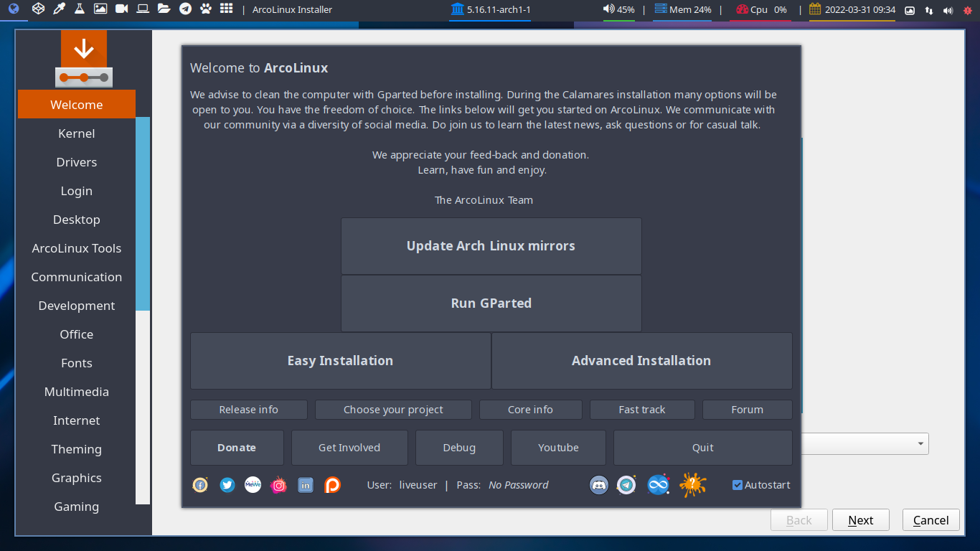Image resolution: width=980 pixels, height=551 pixels.
Task: Launch Run GParted
Action: click(491, 303)
